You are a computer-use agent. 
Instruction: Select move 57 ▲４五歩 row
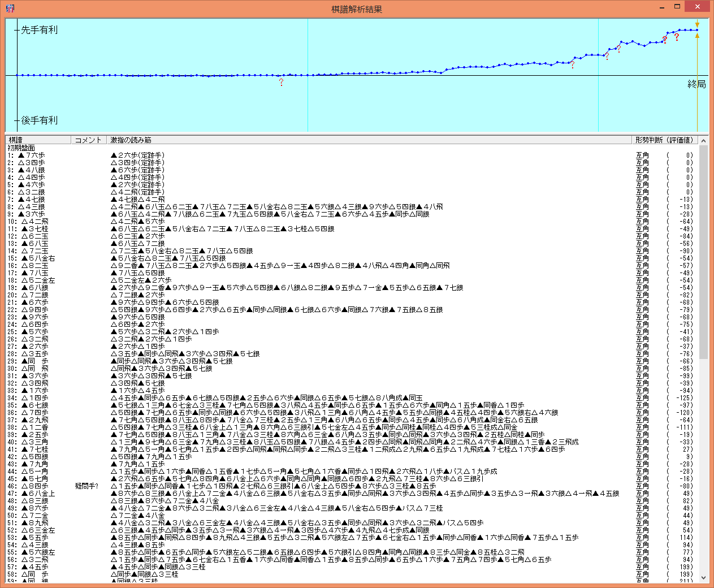(34, 567)
